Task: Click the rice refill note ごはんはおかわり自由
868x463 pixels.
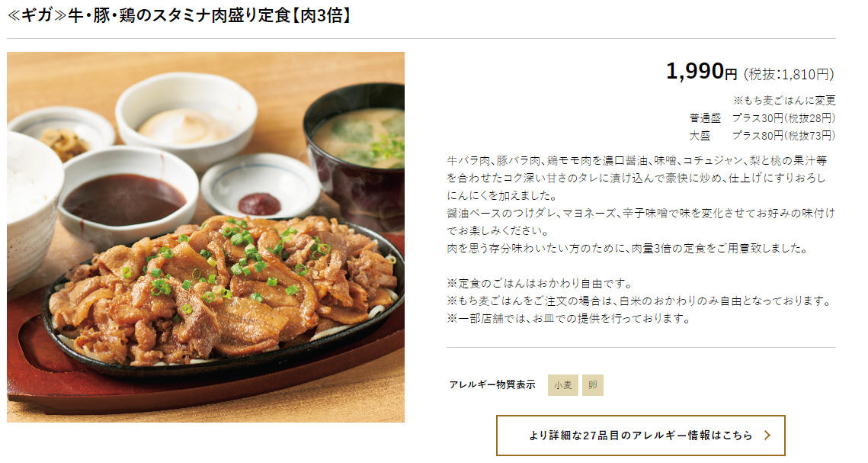Action: coord(540,284)
